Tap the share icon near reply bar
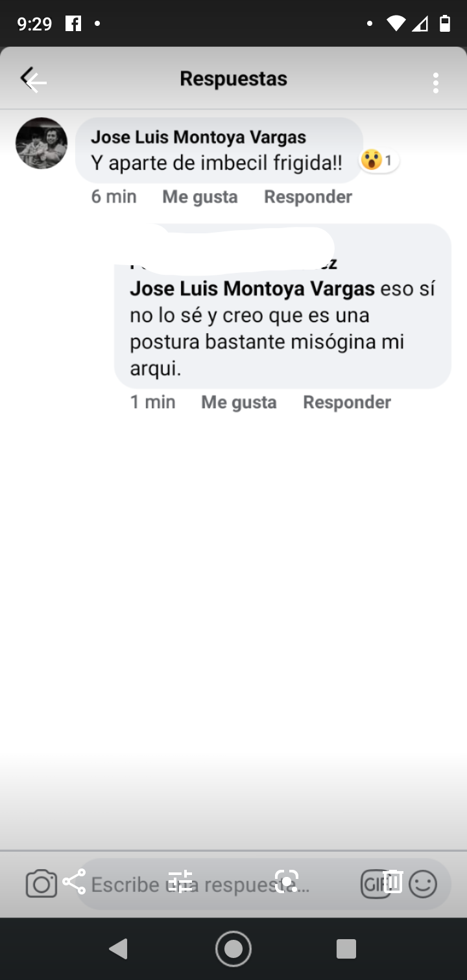Screen dimensions: 467x980 coord(75,881)
